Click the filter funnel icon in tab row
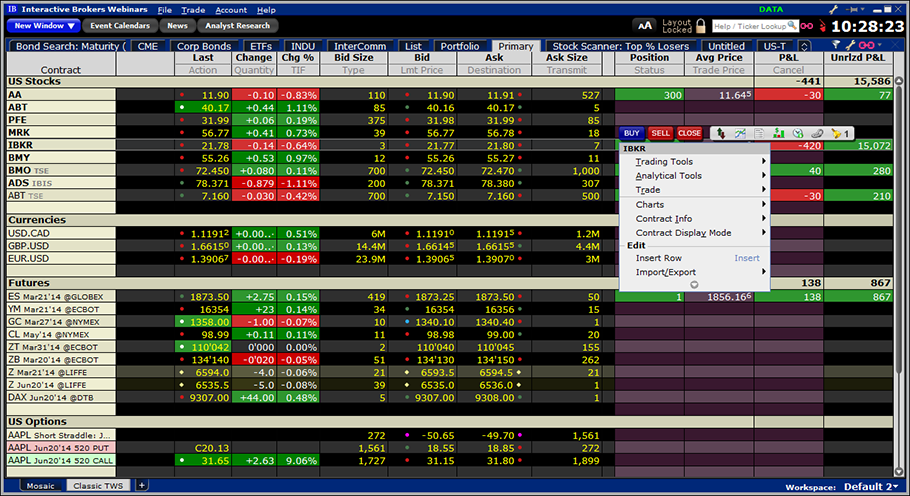910x496 pixels. [836, 45]
